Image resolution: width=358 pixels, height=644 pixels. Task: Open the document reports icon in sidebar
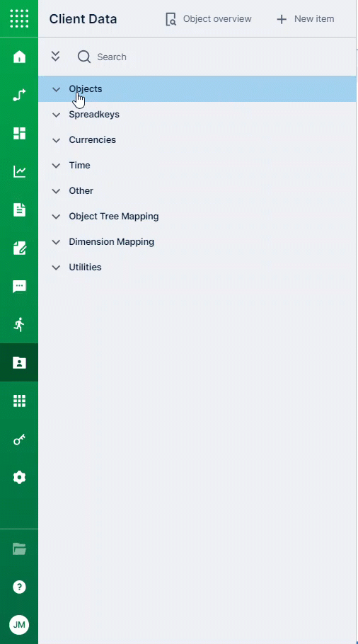tap(19, 209)
